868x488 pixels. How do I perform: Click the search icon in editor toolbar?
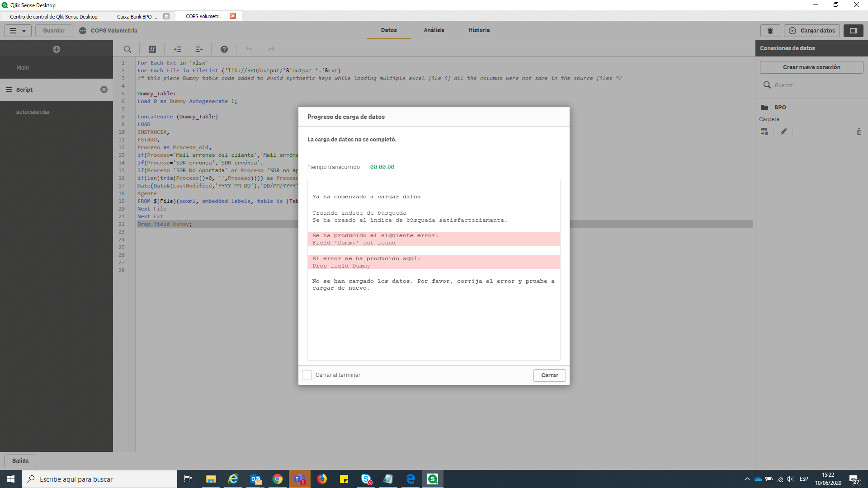click(x=127, y=49)
